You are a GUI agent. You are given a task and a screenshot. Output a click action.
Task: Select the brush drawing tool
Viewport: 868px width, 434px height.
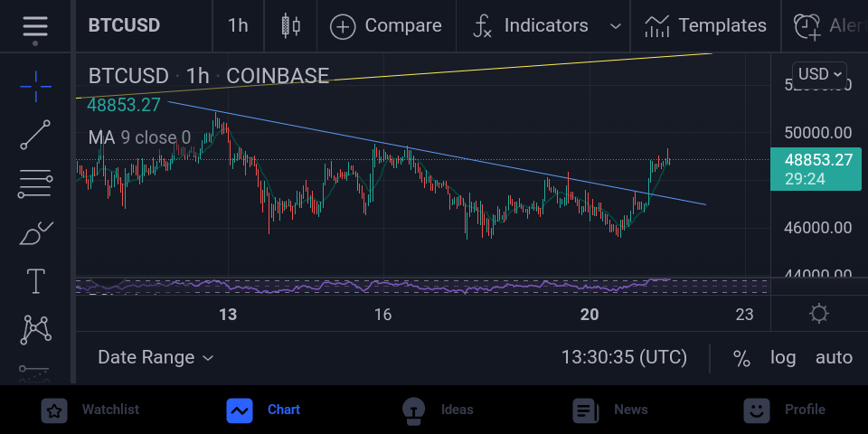[35, 233]
